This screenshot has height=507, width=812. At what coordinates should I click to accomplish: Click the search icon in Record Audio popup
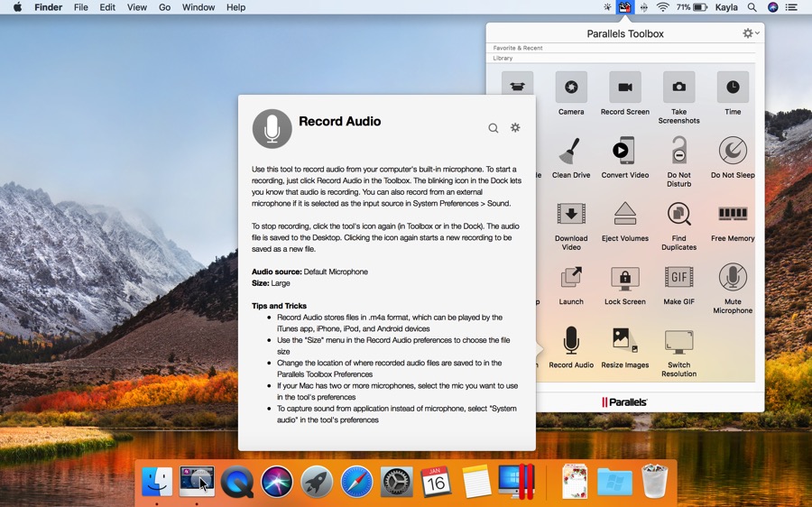tap(494, 128)
